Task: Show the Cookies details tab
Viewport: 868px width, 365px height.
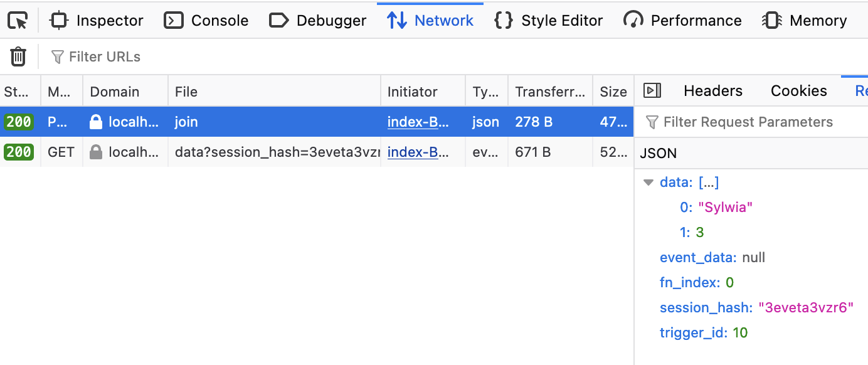Action: click(x=798, y=91)
